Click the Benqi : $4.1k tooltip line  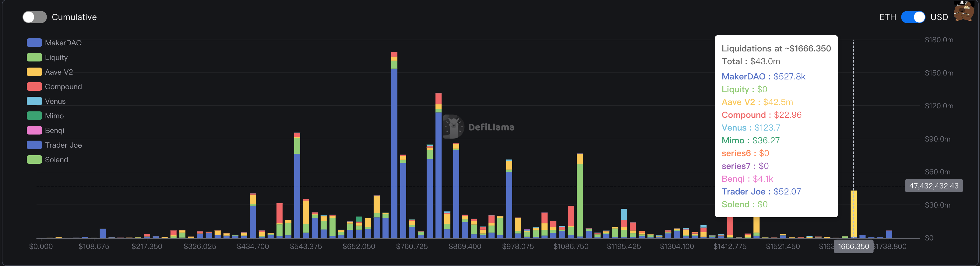click(748, 179)
